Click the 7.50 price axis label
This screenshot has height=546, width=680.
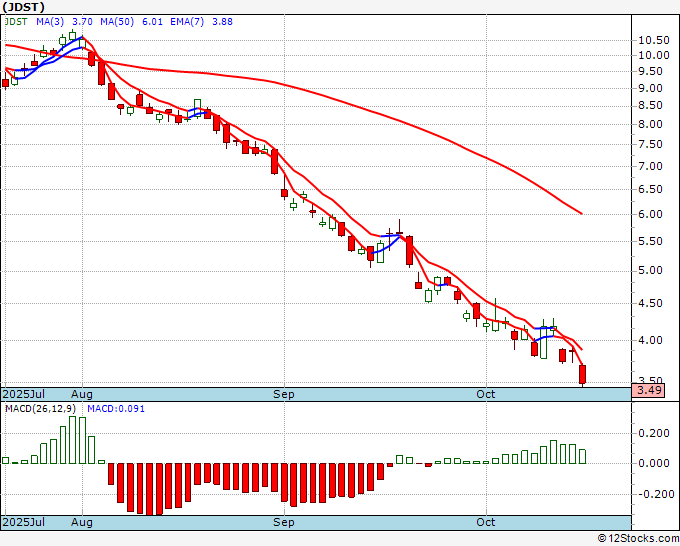651,144
